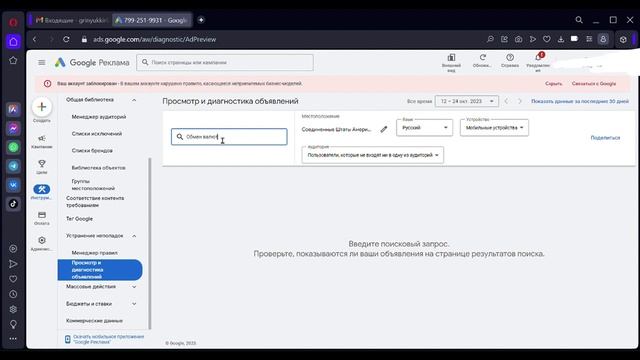Click Скачать мобильное приложение link
640x360 pixels.
[x=109, y=339]
